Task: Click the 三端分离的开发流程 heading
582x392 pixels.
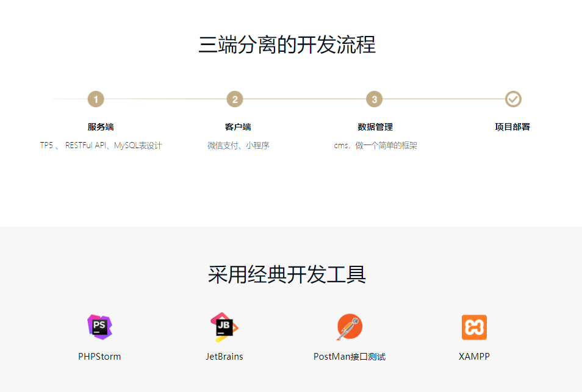Action: [x=287, y=45]
